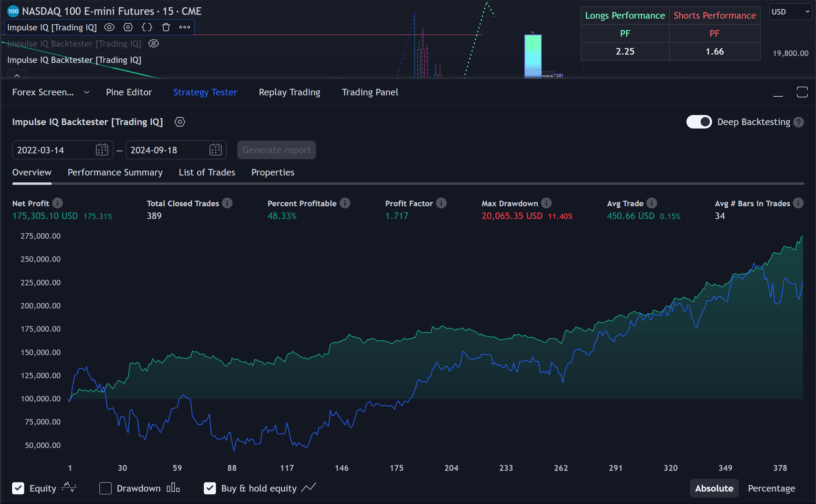Show Net Profit info tooltip
816x504 pixels.
point(57,203)
